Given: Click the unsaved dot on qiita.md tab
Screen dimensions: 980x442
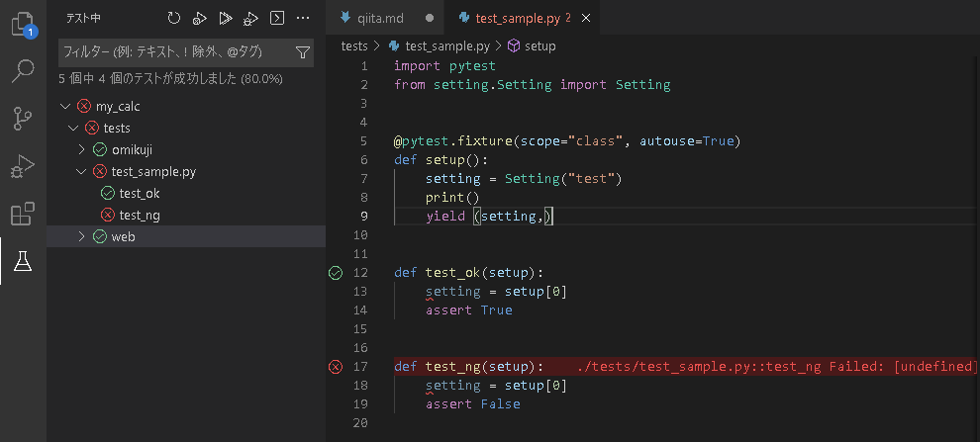Looking at the screenshot, I should click(x=430, y=18).
